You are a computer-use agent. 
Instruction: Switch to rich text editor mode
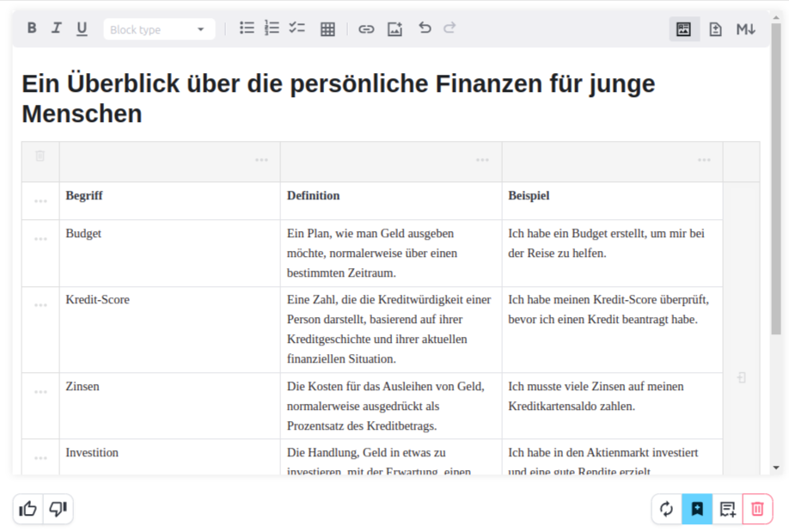click(x=683, y=29)
